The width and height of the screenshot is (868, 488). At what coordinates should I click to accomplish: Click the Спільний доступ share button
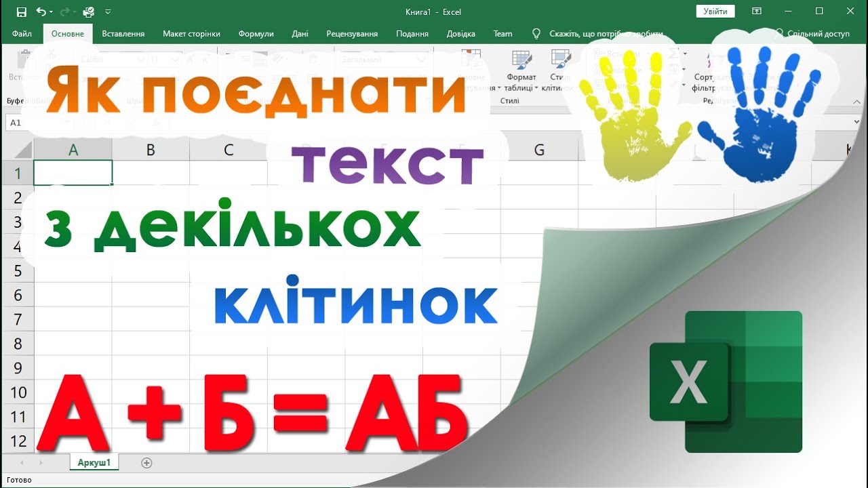click(x=813, y=34)
